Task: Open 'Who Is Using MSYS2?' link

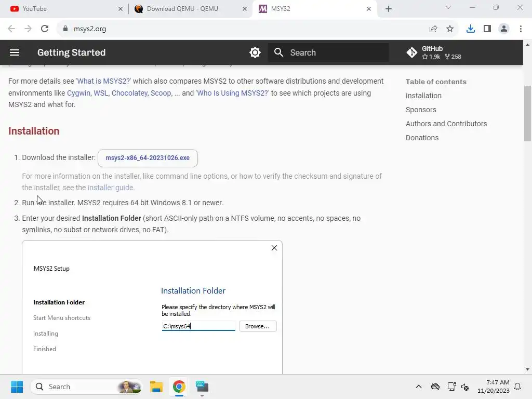Action: [232, 93]
